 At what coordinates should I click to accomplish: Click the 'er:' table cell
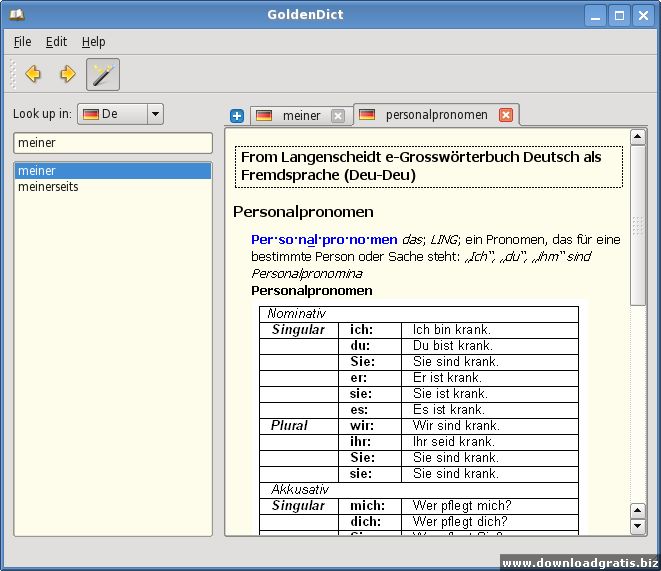click(x=370, y=378)
